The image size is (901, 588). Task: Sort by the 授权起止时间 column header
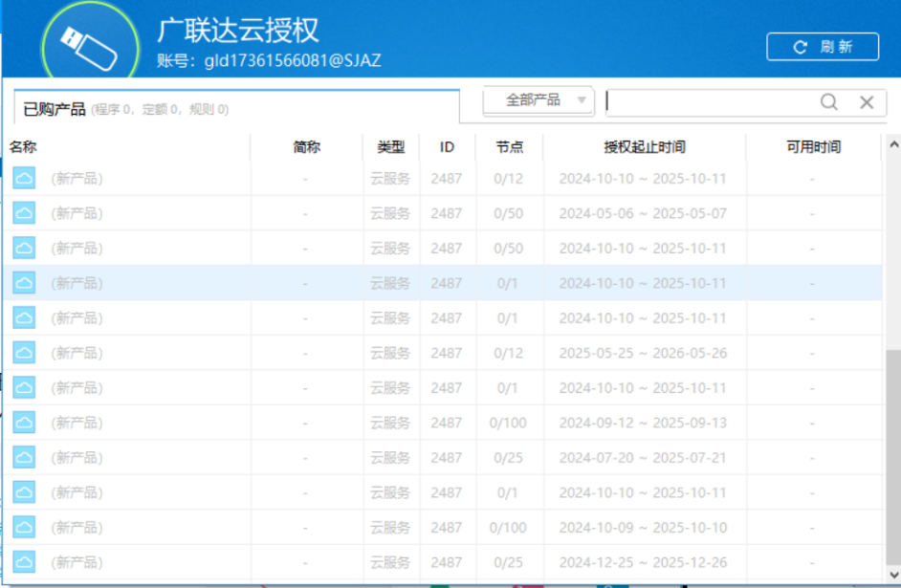coord(644,147)
